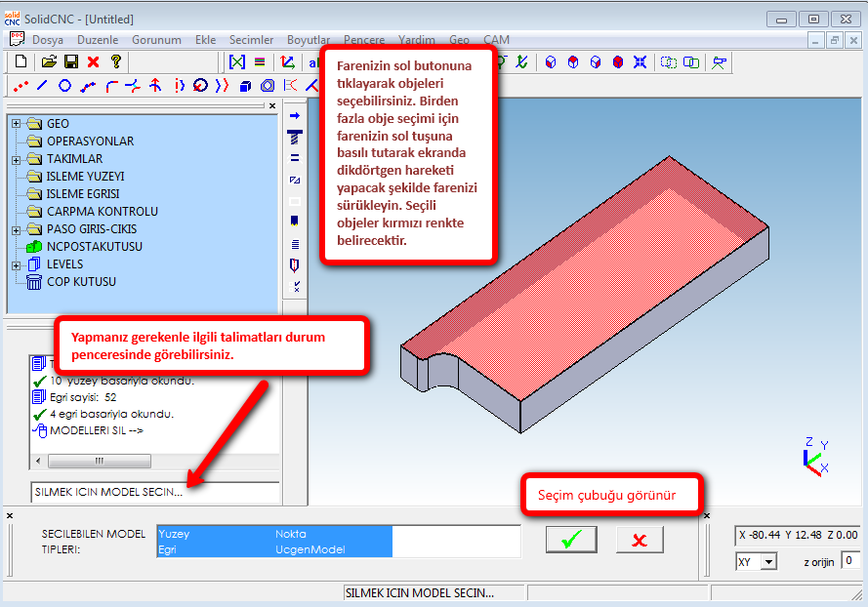
Task: Choose UcgenModel model type
Action: pos(310,549)
